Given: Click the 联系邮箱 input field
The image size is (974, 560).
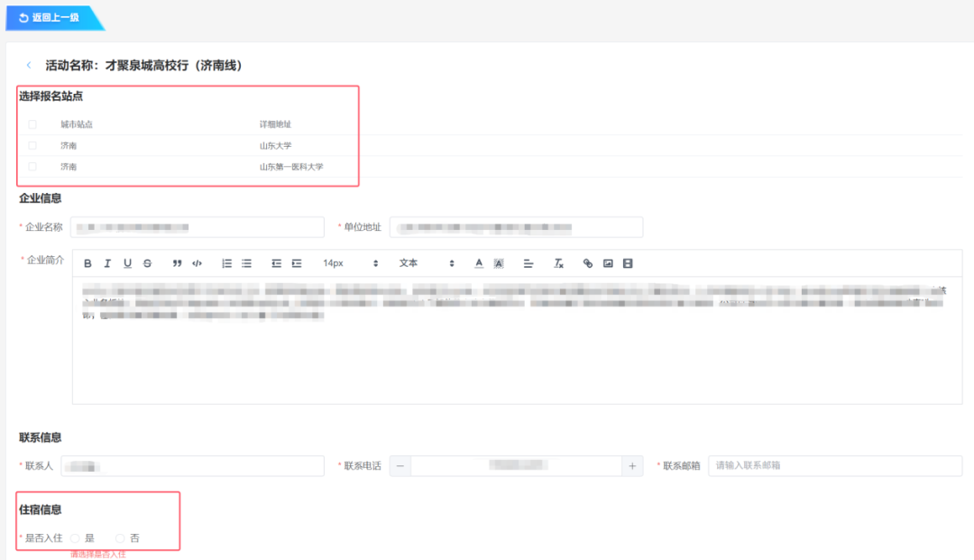Looking at the screenshot, I should point(835,466).
